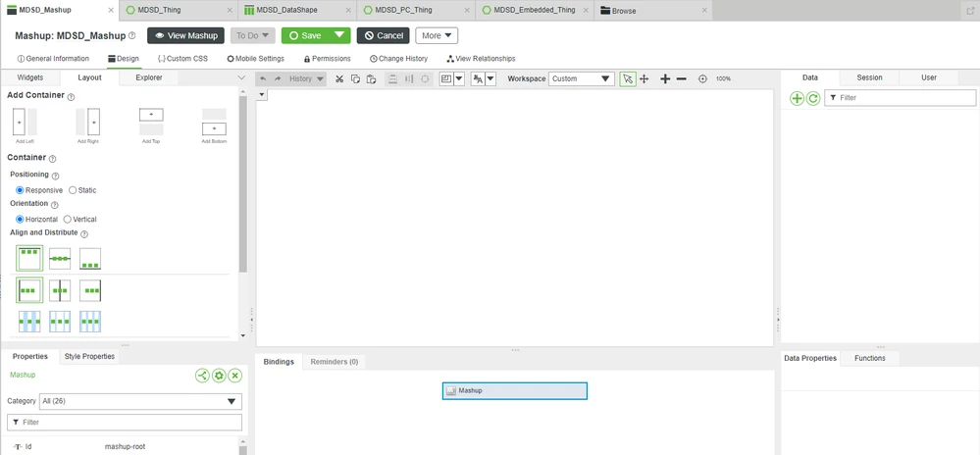Click help icon next to Add Container
The image size is (980, 455).
[x=71, y=97]
